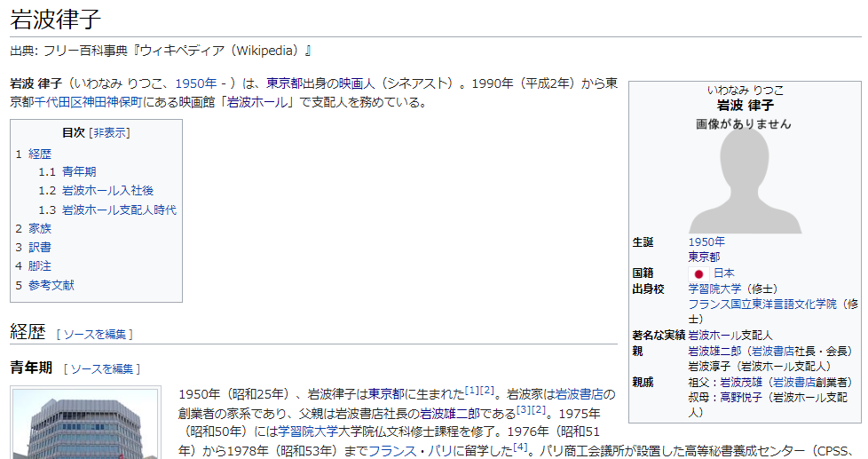Open footnote reference [3] after 岩波雄二郎である
The width and height of the screenshot is (868, 459).
pos(523,409)
